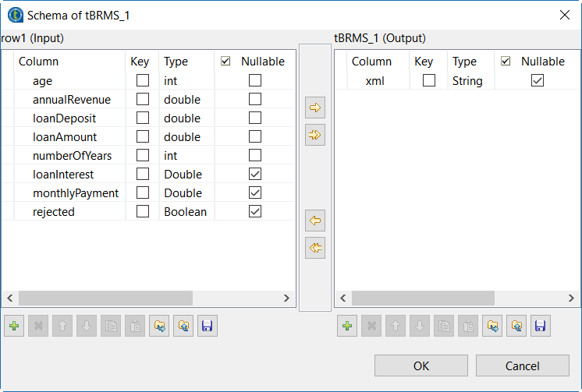582x392 pixels.
Task: Click OK to confirm schema
Action: [x=421, y=366]
